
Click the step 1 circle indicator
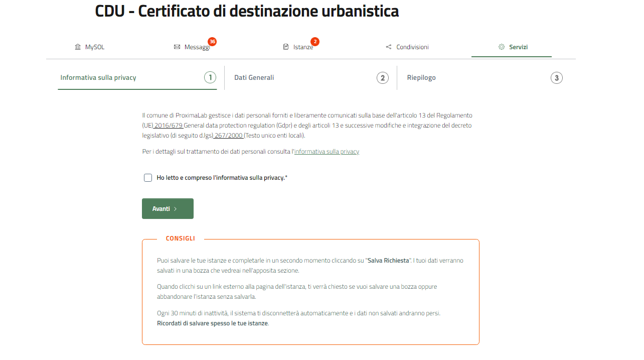[x=210, y=78]
